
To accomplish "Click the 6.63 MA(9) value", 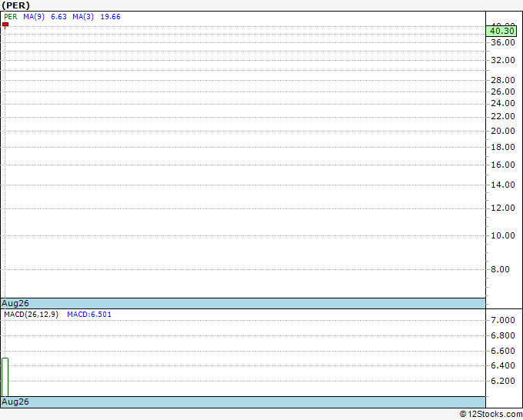I will click(58, 17).
